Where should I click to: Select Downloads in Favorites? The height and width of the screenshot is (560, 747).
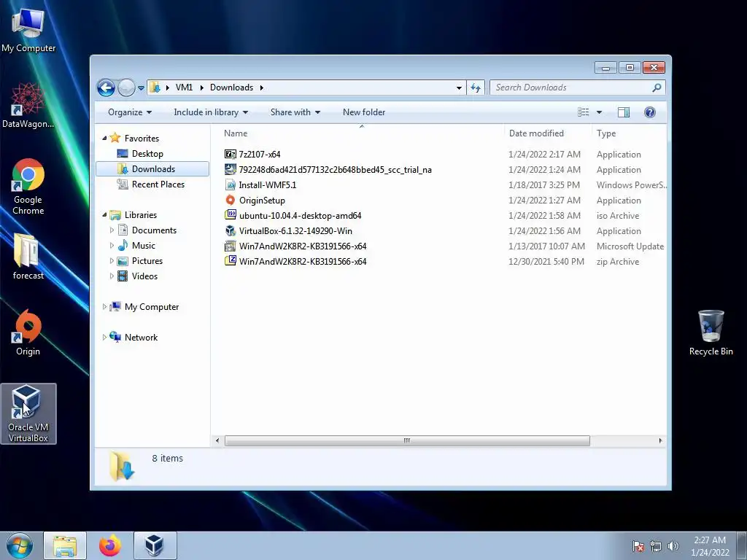point(152,169)
